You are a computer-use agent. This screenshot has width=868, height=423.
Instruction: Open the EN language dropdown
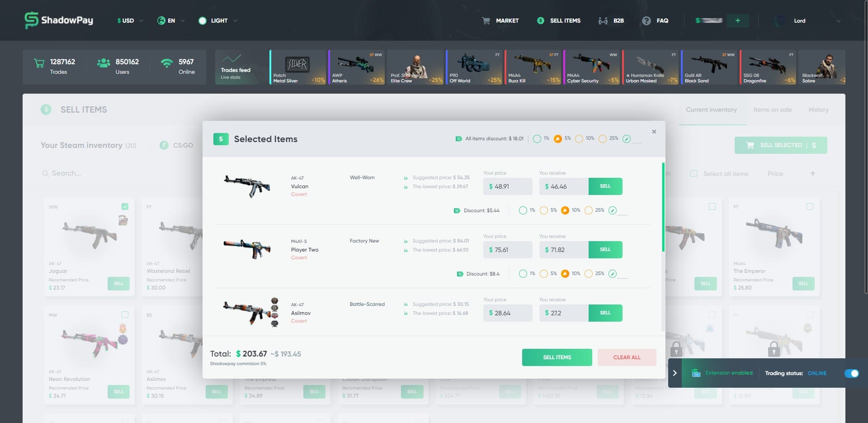(x=171, y=21)
